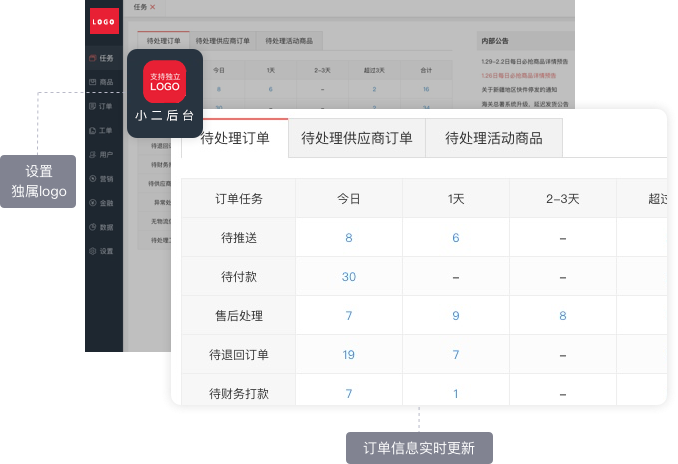
Task: Open the red 1.26日每日必抢商品 announcement
Action: [x=518, y=75]
